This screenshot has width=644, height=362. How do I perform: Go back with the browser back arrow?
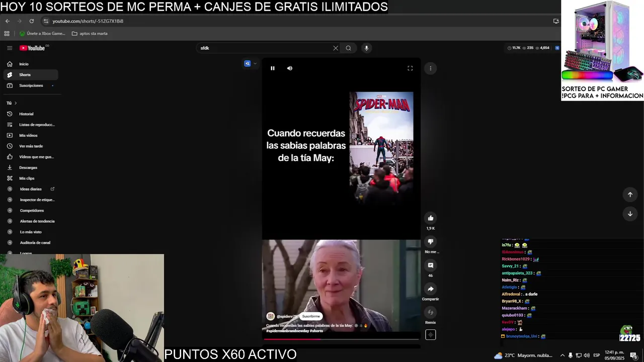tap(8, 21)
